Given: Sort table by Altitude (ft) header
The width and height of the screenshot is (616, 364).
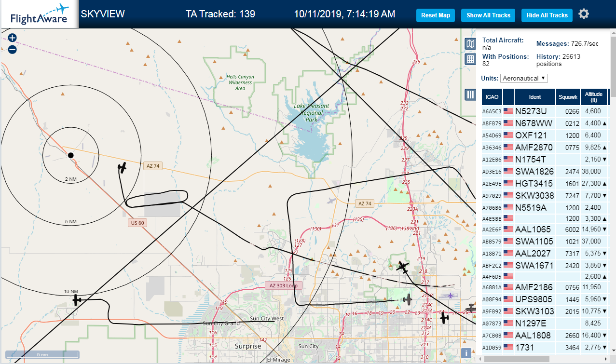Looking at the screenshot, I should coord(594,97).
